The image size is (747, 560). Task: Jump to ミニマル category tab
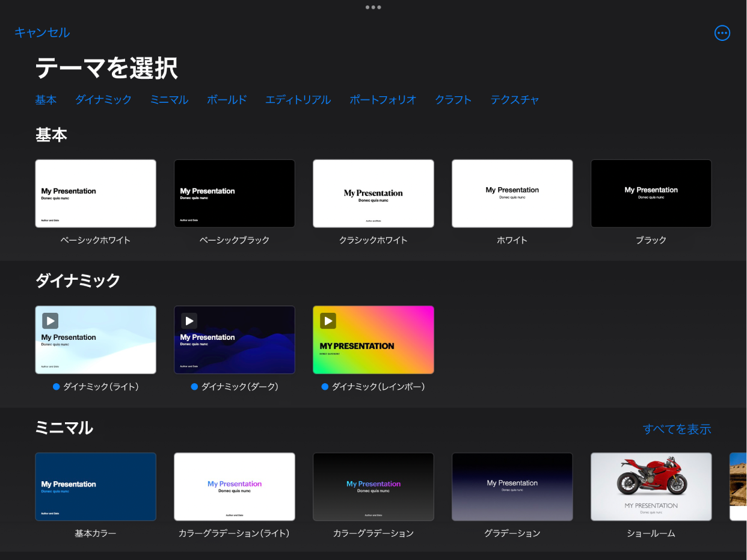click(170, 100)
